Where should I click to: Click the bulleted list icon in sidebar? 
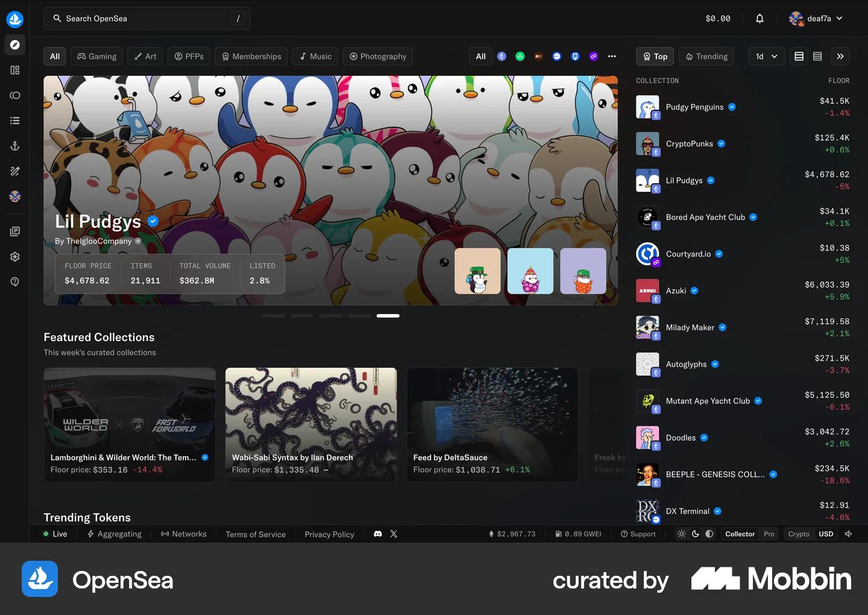coord(15,121)
